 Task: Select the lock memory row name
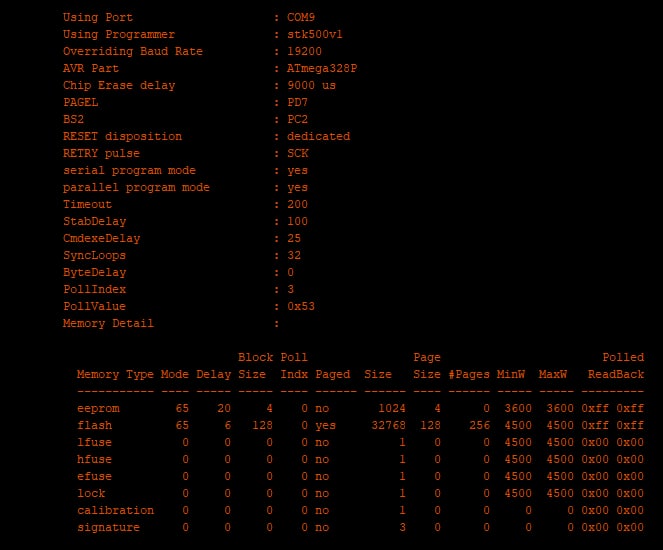[91, 493]
